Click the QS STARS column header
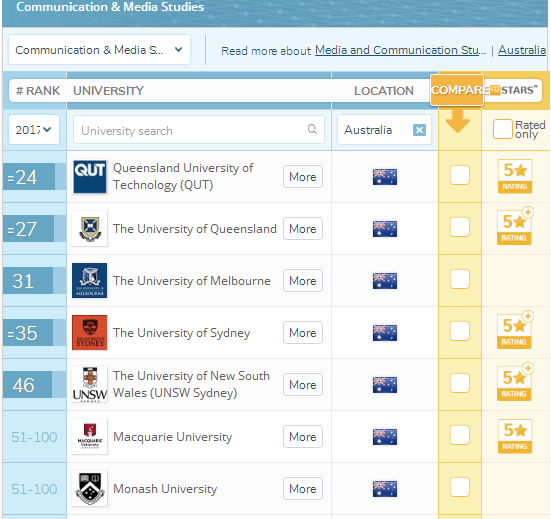Screen dimensions: 551x519 (x=514, y=90)
